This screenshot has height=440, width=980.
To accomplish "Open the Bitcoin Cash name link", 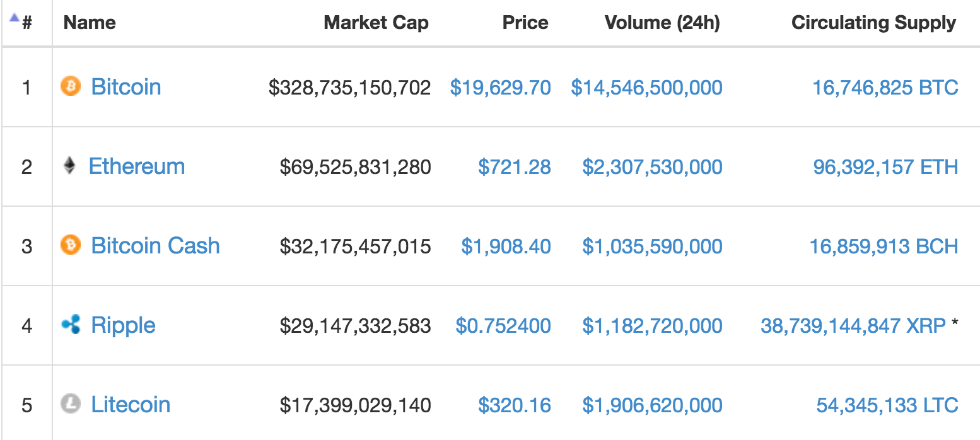I will [156, 245].
